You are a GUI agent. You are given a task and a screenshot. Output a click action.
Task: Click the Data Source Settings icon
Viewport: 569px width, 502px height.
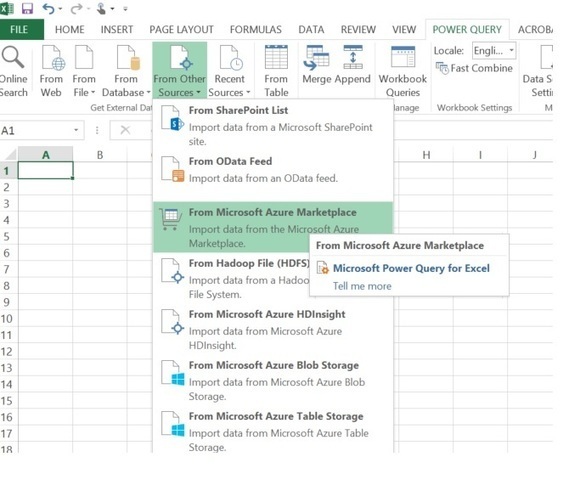tap(547, 57)
